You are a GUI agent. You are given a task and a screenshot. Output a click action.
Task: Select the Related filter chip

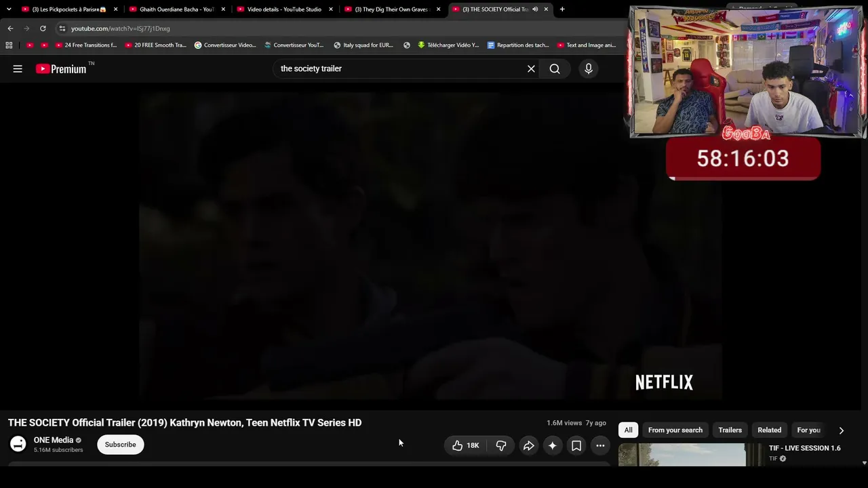coord(770,430)
